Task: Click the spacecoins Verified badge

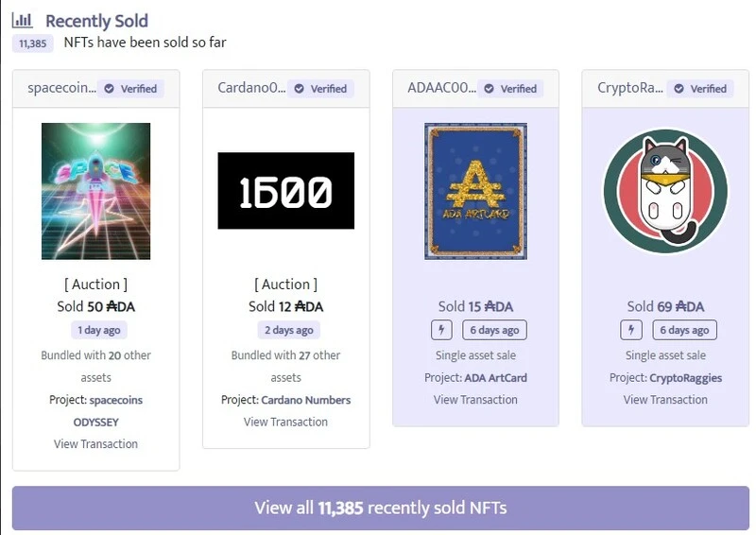Action: coord(130,89)
